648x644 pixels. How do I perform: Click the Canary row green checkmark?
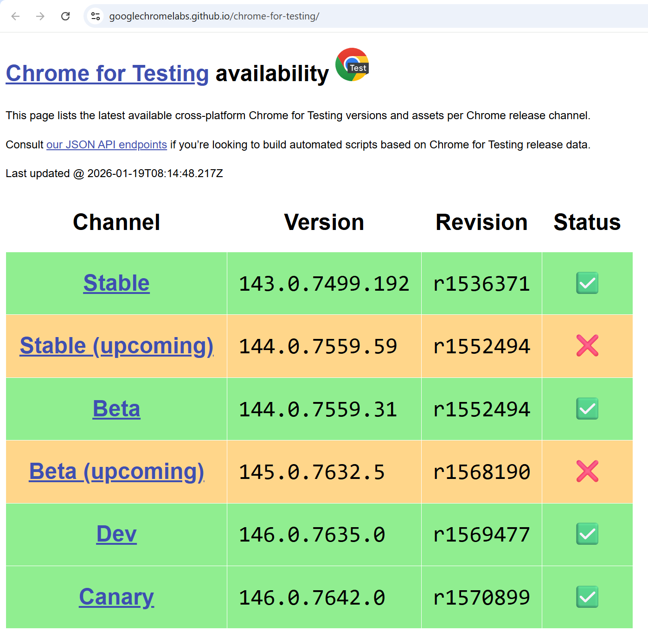[x=587, y=597]
